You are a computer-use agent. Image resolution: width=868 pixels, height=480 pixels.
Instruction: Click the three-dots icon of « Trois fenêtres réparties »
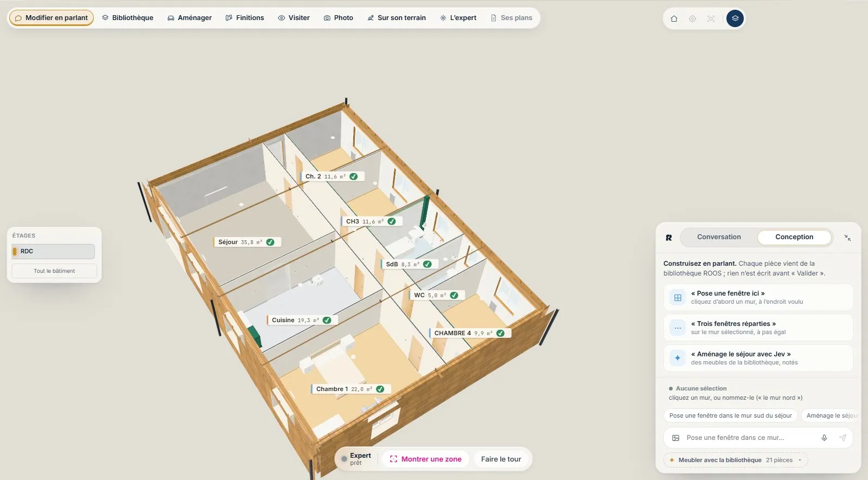point(678,328)
